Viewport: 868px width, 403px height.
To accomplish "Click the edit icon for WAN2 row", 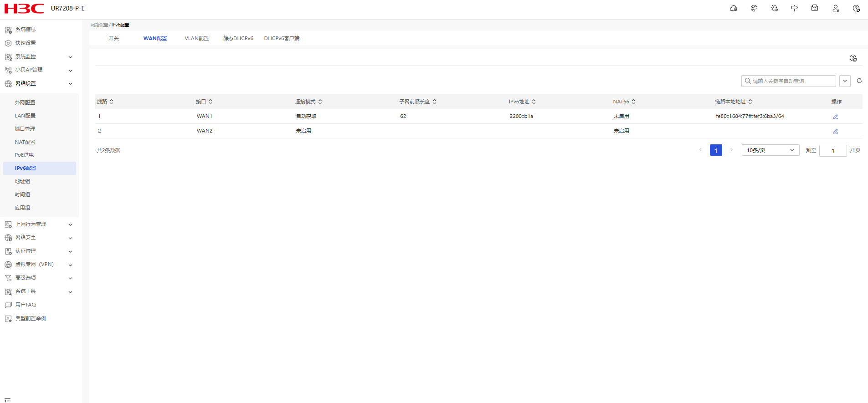I will point(835,131).
